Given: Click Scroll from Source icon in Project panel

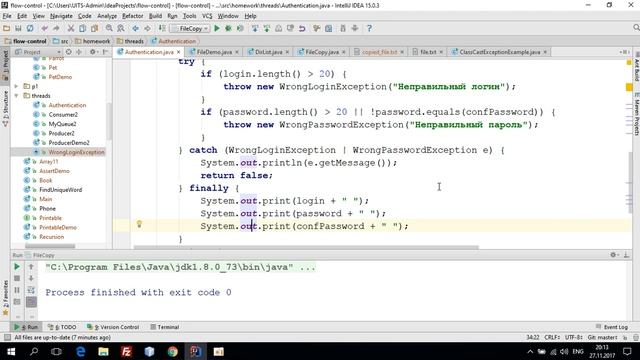Looking at the screenshot, I should point(69,52).
